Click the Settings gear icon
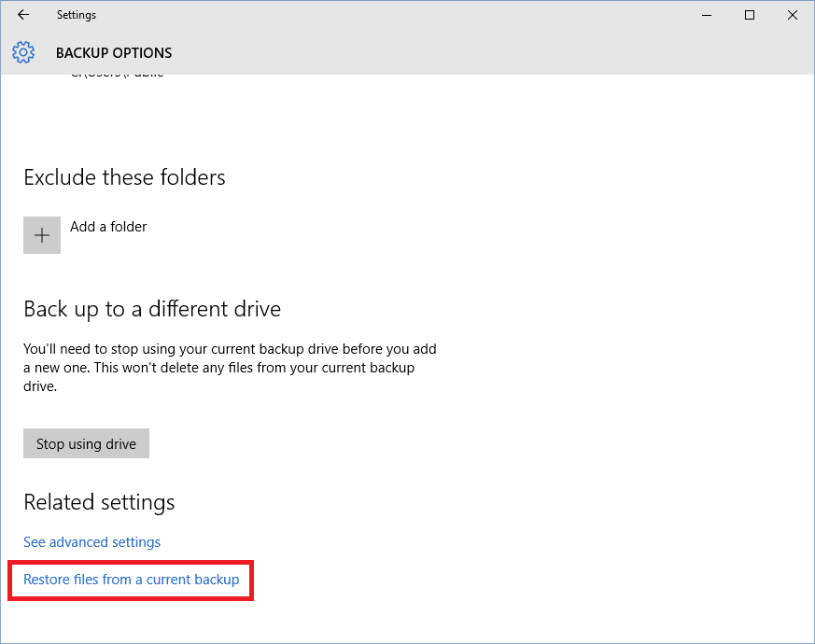Screen dimensions: 815x644 pyautogui.click(x=23, y=52)
